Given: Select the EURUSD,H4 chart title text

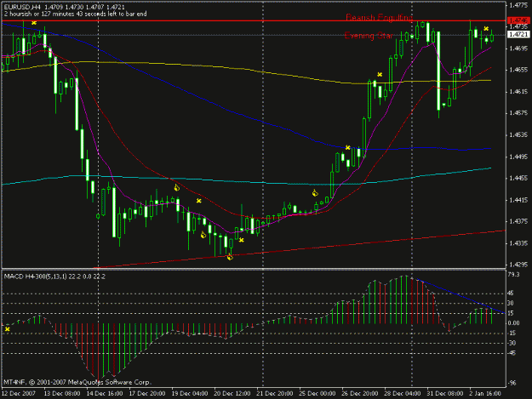Looking at the screenshot, I should 22,7.
